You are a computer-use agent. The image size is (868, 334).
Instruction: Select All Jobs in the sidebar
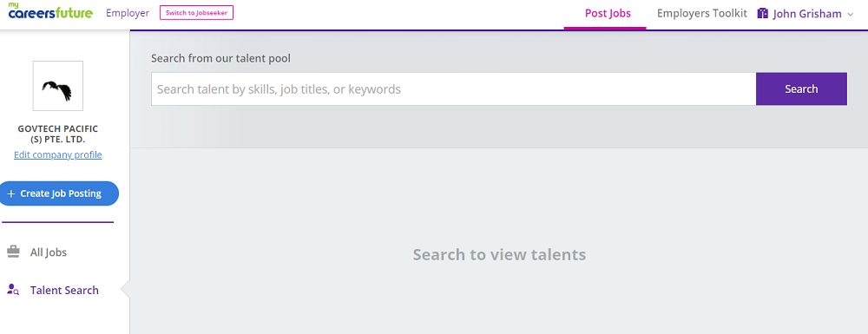coord(48,252)
